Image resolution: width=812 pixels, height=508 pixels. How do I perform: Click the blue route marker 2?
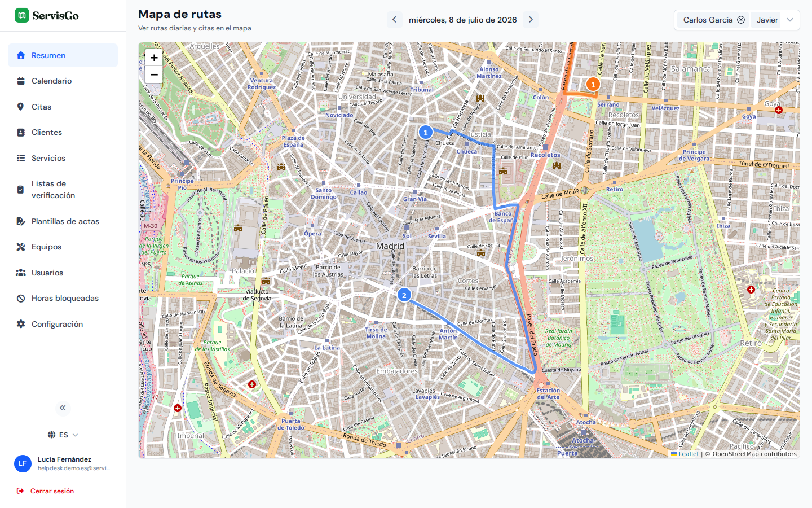pyautogui.click(x=404, y=295)
